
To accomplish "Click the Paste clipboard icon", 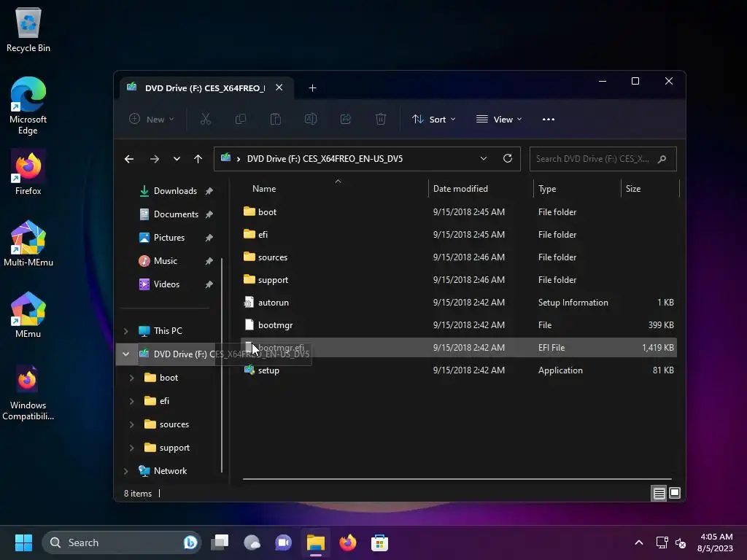I will (x=275, y=119).
